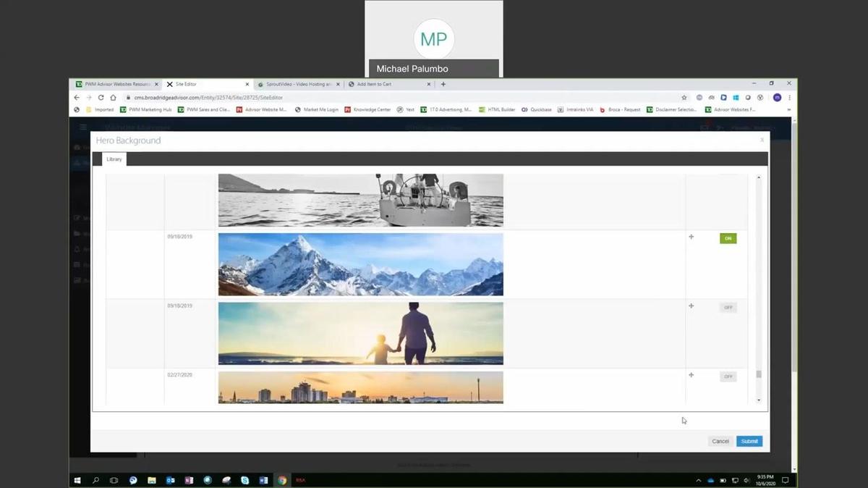Open a new browser tab
This screenshot has height=488, width=868.
pyautogui.click(x=443, y=84)
